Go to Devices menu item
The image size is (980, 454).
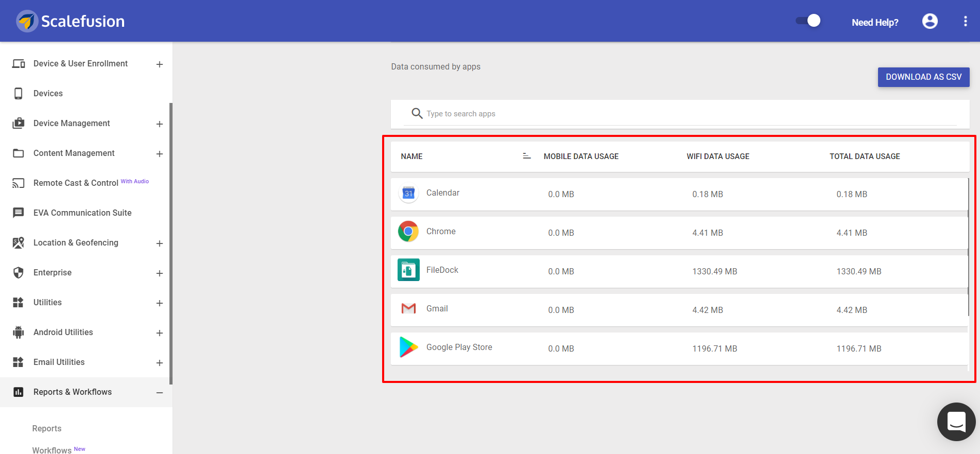click(x=48, y=93)
